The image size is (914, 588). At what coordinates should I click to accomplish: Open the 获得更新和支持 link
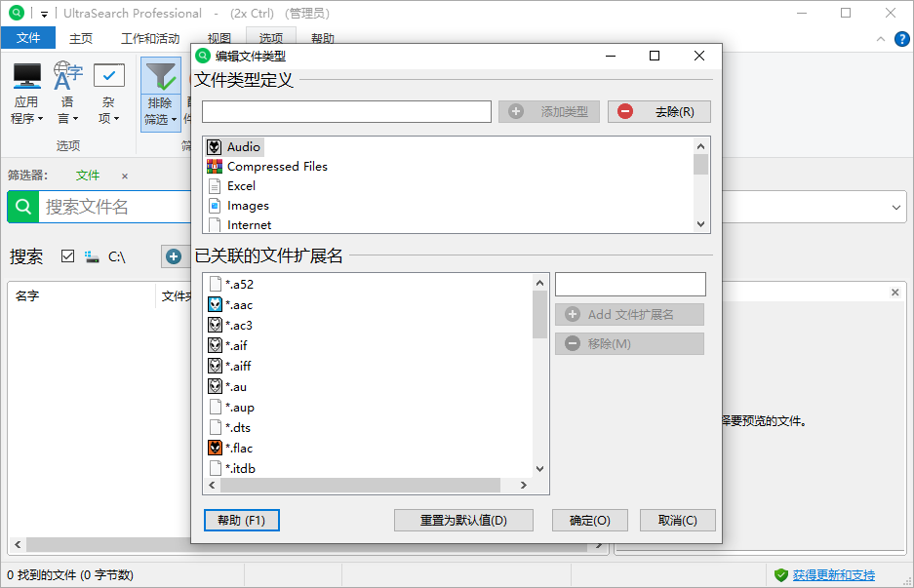(x=836, y=575)
